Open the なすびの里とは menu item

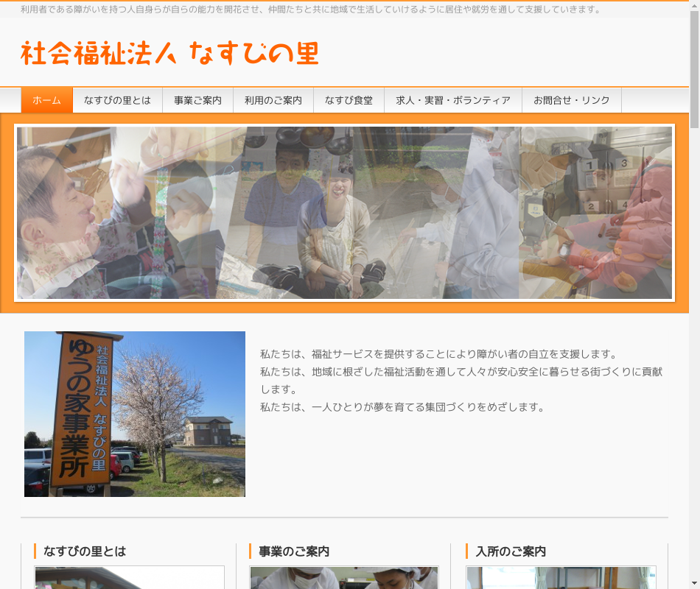point(117,100)
